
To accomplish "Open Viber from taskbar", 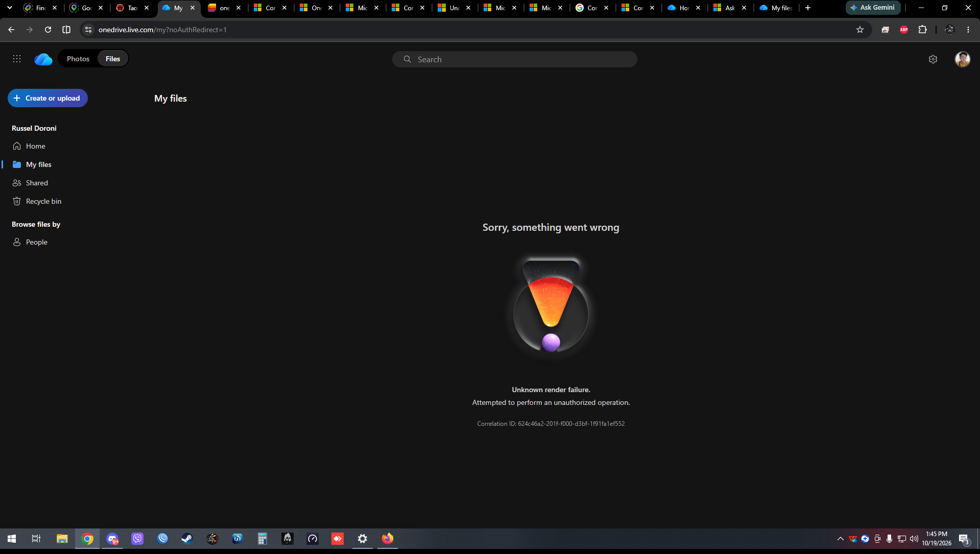I will pyautogui.click(x=137, y=539).
